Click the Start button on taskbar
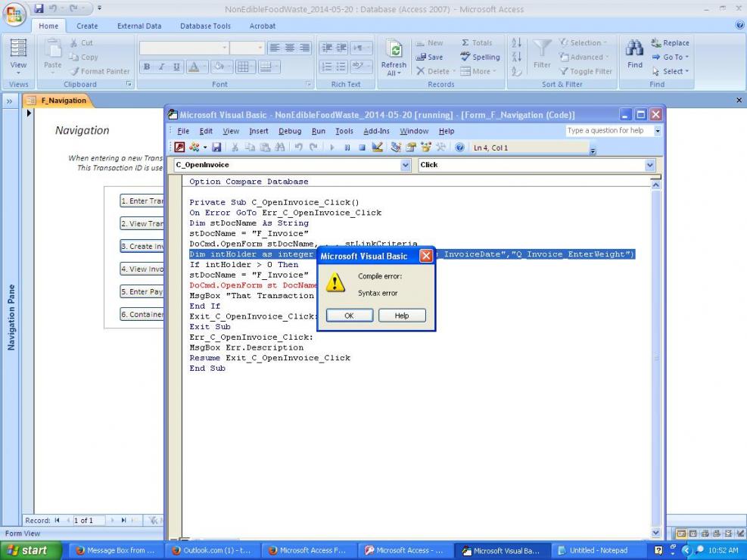The image size is (747, 560). point(30,550)
